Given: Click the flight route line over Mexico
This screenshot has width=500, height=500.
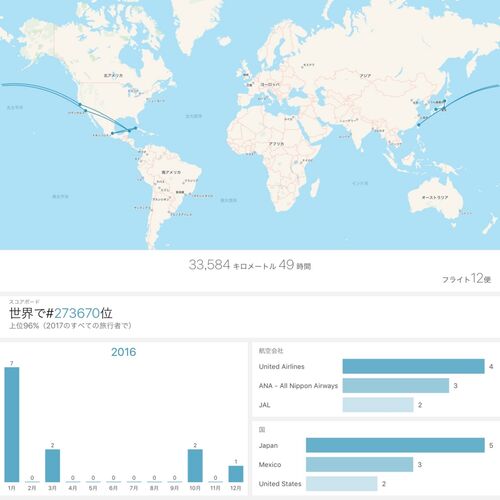Looking at the screenshot, I should coord(121,132).
